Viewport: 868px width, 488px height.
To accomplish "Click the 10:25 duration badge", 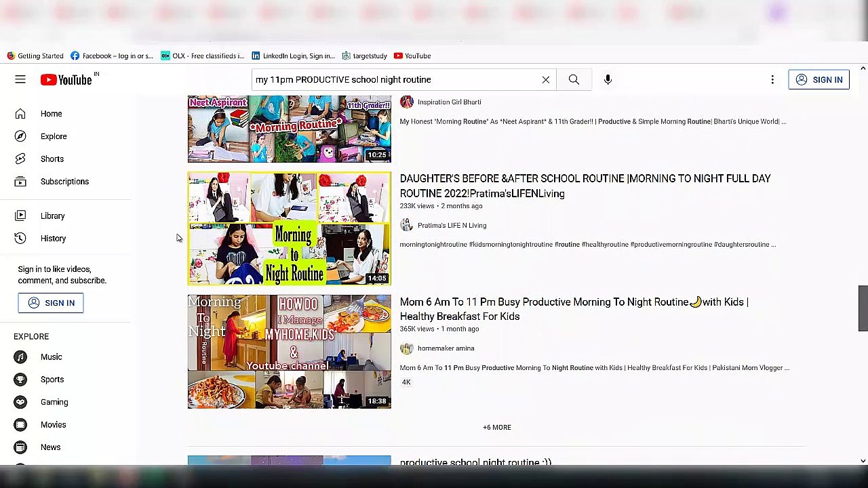I will coord(377,155).
